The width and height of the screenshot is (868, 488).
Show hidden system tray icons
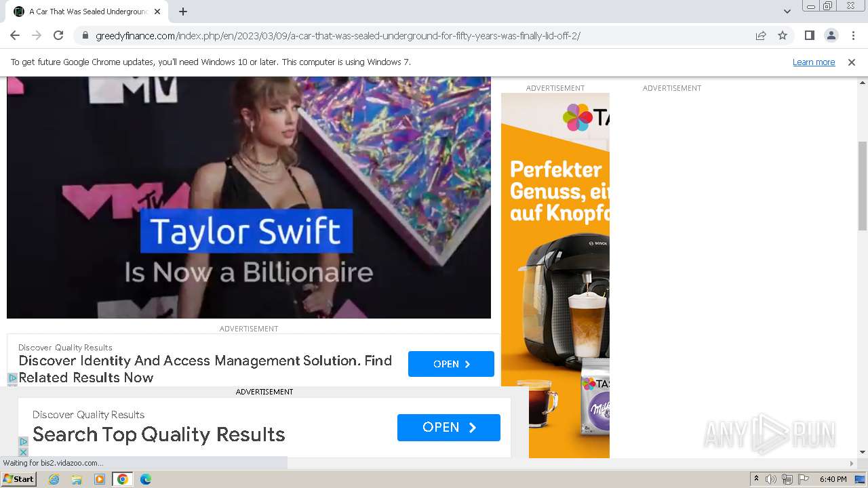pyautogui.click(x=756, y=479)
